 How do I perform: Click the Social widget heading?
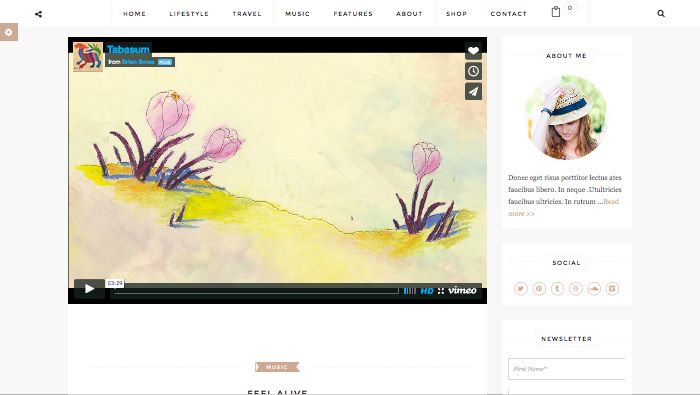[566, 263]
